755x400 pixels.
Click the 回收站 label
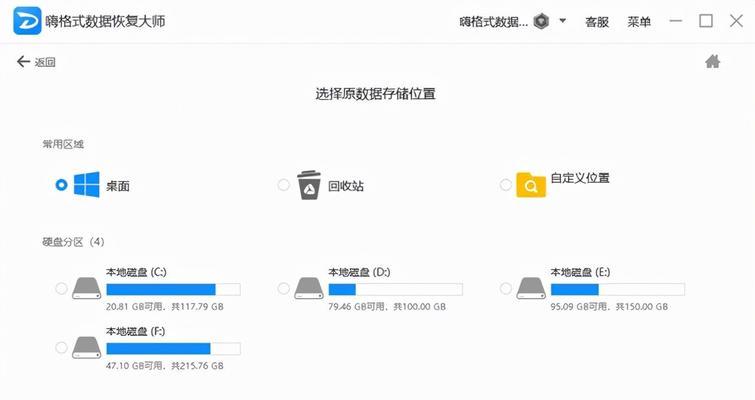click(x=346, y=186)
